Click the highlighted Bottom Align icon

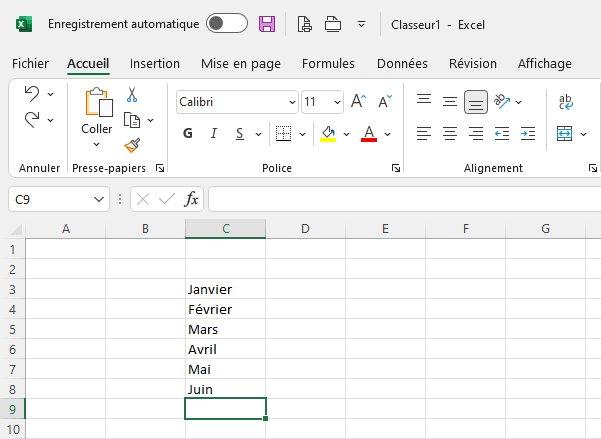[x=476, y=102]
